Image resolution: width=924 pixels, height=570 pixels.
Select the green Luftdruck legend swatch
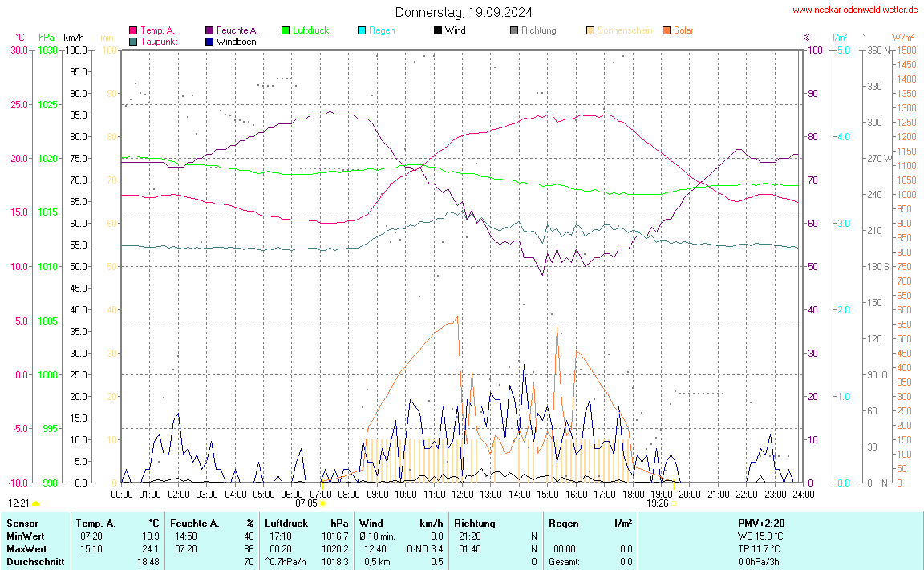point(286,30)
